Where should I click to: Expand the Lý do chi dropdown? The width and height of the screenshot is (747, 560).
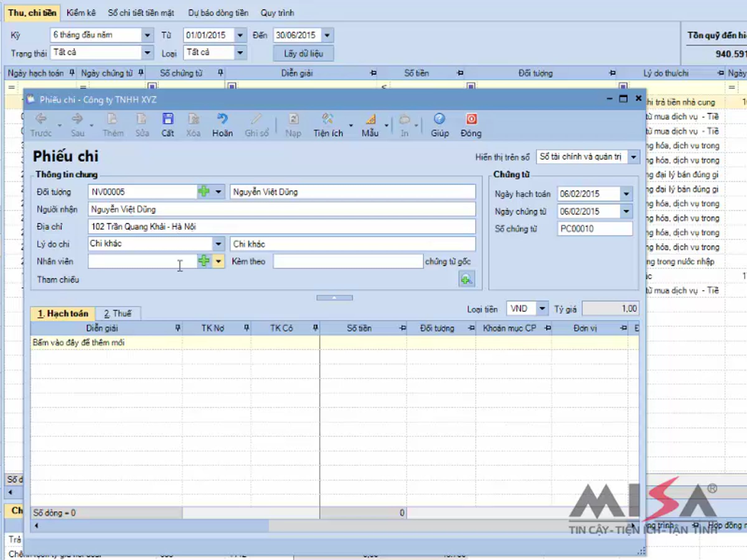pyautogui.click(x=218, y=243)
